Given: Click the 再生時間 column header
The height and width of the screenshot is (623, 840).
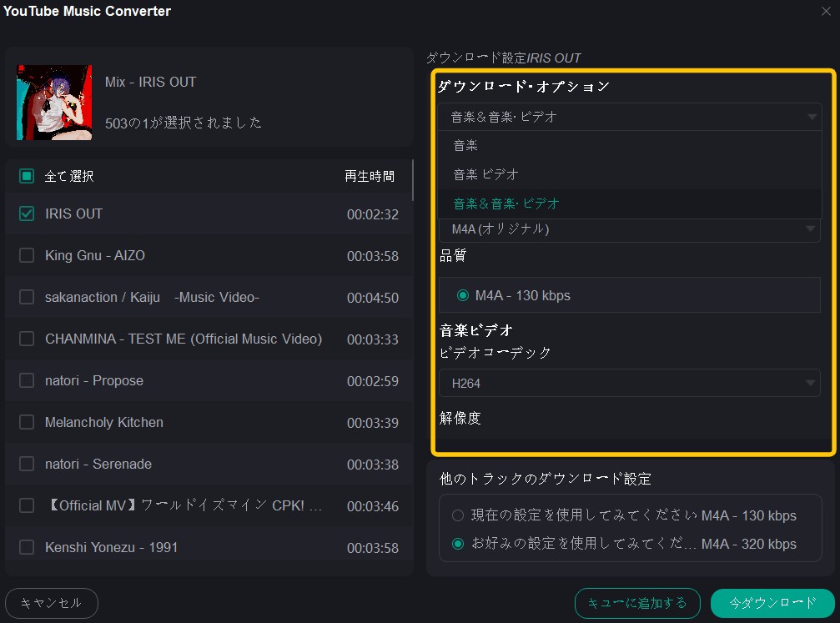Looking at the screenshot, I should point(370,176).
